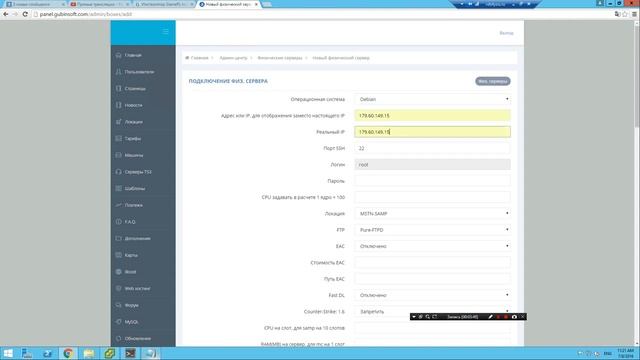Open Серверы TS3 in the sidebar
The height and width of the screenshot is (360, 640).
tap(143, 172)
